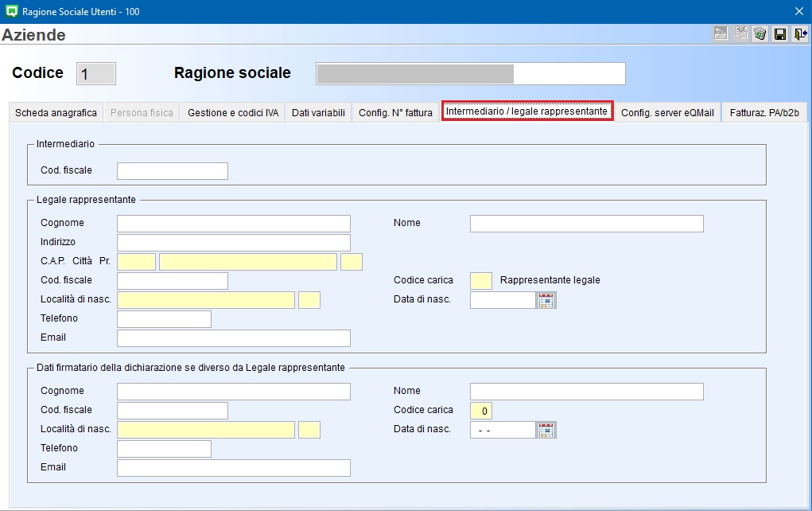Image resolution: width=812 pixels, height=511 pixels.
Task: Click the app icon in the title bar
Action: click(x=11, y=11)
